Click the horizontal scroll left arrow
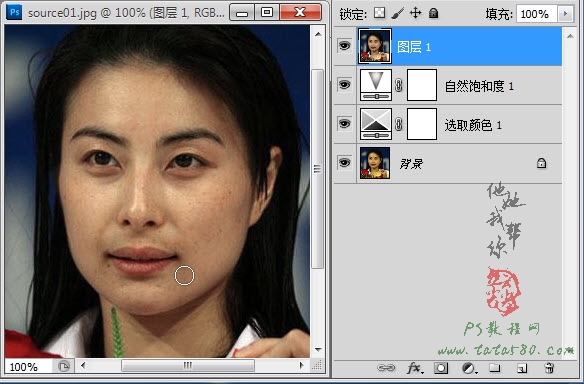584x384 pixels. tap(83, 365)
